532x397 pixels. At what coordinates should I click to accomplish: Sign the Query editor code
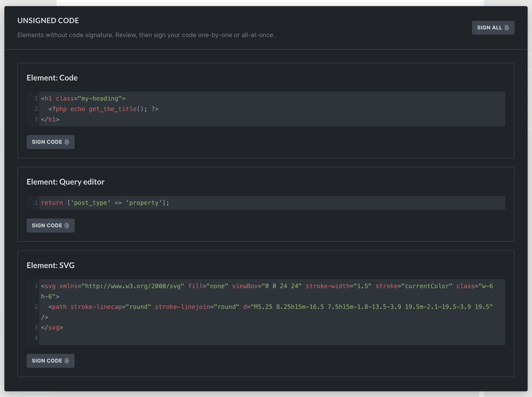tap(47, 225)
